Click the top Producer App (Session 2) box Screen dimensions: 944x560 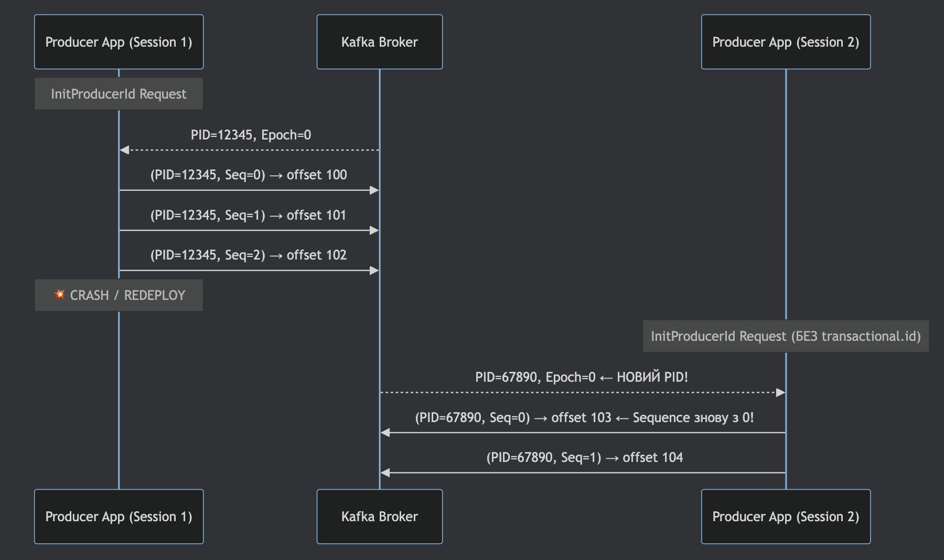[785, 42]
